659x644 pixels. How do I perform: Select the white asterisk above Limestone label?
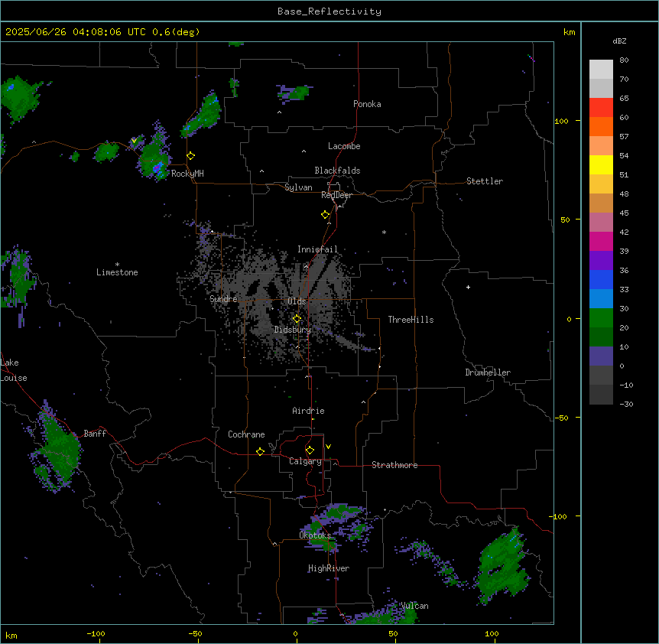tap(117, 265)
